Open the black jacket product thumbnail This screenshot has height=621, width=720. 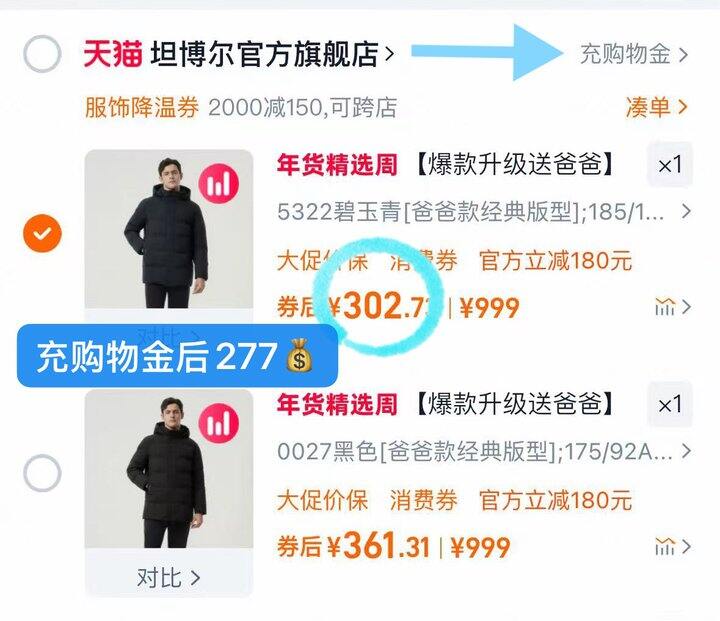169,469
